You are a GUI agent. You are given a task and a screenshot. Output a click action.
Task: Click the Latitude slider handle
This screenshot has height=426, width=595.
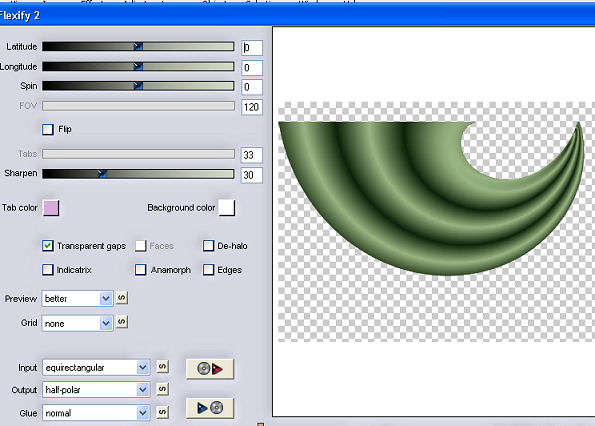139,47
